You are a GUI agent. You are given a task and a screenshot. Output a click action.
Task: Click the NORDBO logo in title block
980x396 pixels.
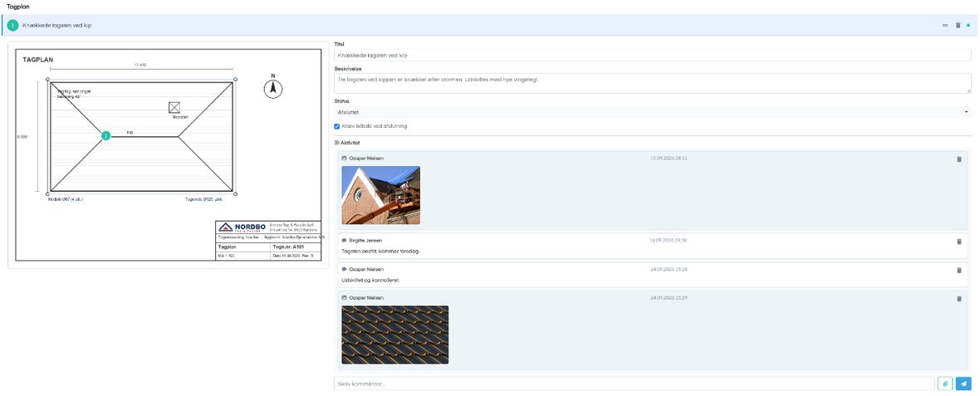point(242,227)
